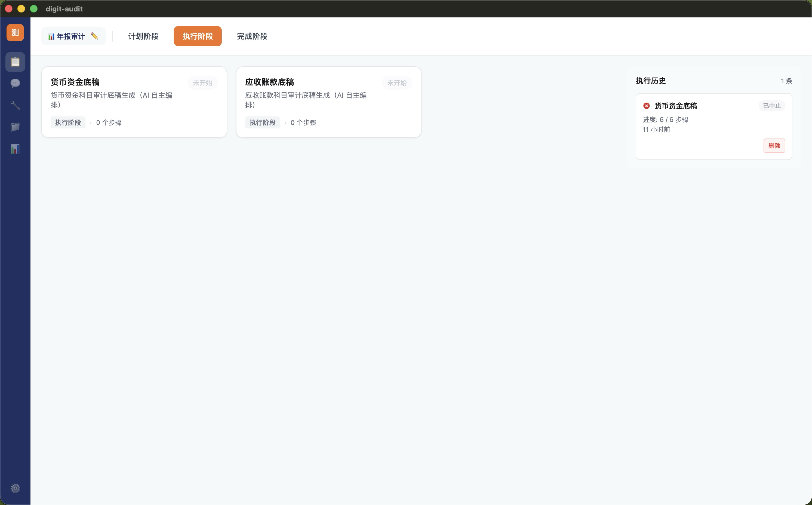Switch to 计划阶段 tab
The height and width of the screenshot is (505, 812).
[x=143, y=36]
